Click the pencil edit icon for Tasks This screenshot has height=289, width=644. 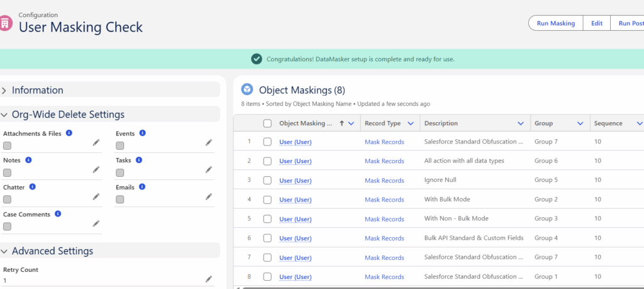pos(209,169)
